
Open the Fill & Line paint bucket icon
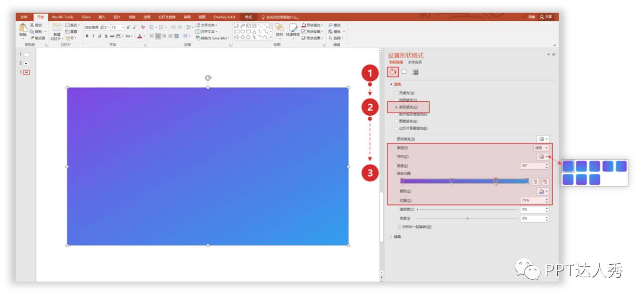[x=393, y=72]
